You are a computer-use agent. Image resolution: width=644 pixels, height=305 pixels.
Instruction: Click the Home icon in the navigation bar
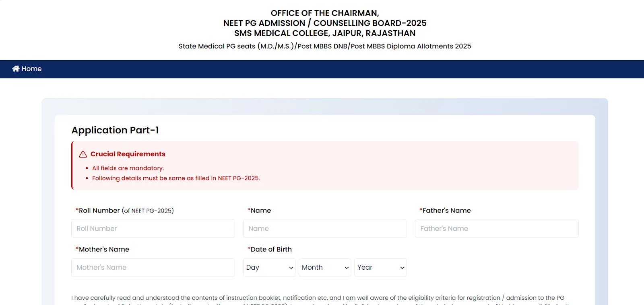[x=16, y=69]
